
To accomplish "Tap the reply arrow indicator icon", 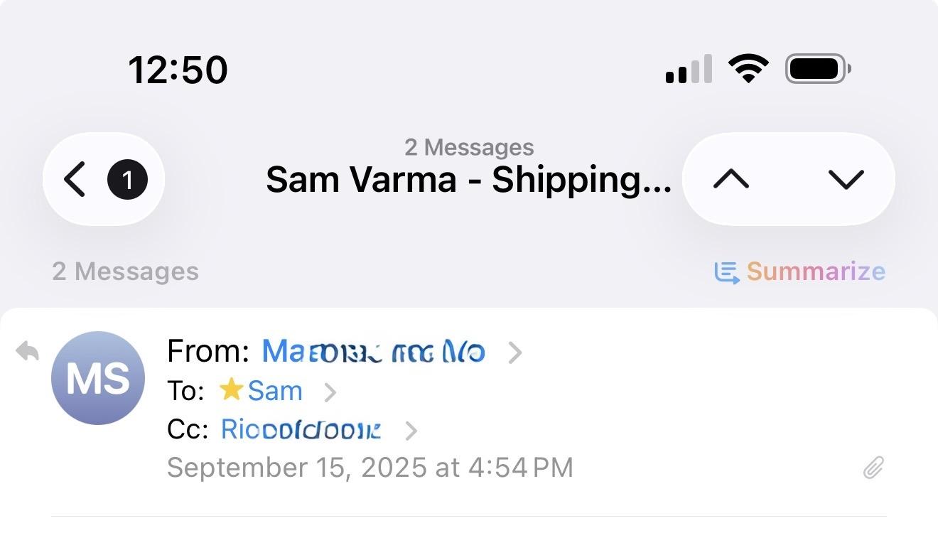I will point(27,351).
